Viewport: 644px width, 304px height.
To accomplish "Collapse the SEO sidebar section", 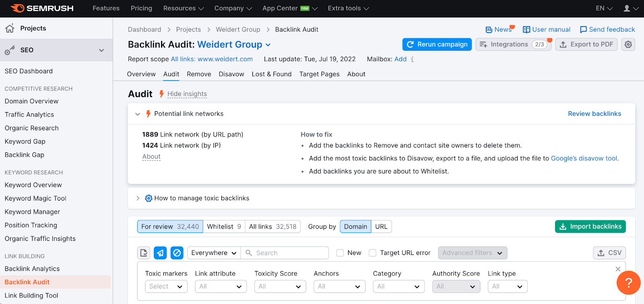I will pos(101,50).
